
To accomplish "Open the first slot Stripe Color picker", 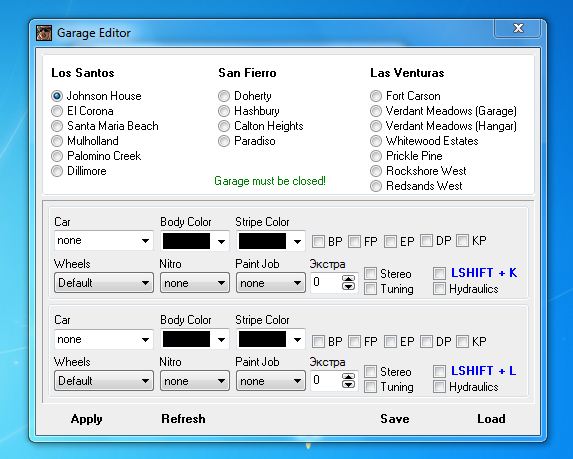I will [270, 241].
